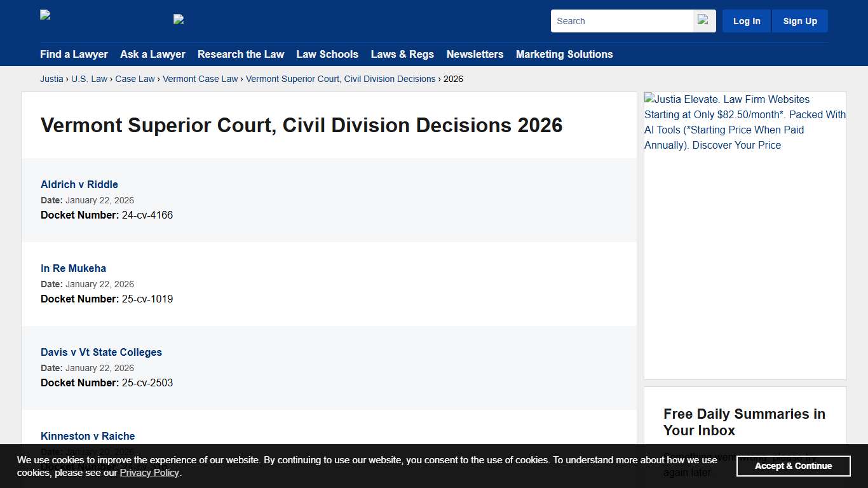
Task: Select Law Schools in the navigation bar
Action: pos(327,55)
